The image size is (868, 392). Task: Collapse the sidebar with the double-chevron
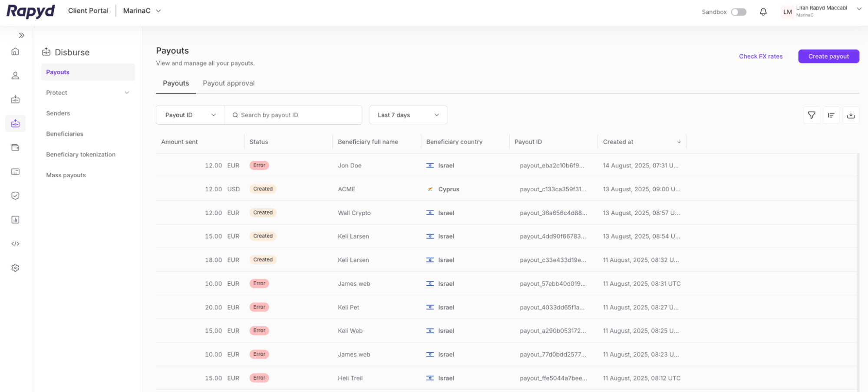point(21,35)
